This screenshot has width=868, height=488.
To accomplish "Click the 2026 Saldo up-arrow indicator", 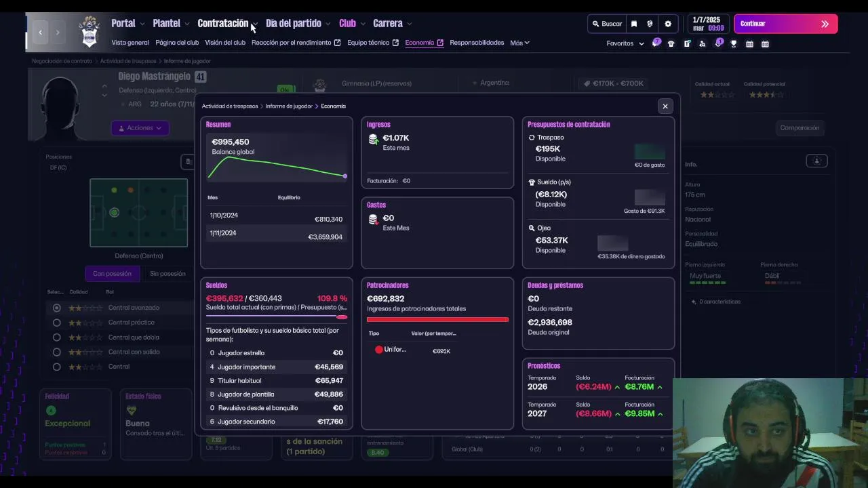I will coord(617,387).
